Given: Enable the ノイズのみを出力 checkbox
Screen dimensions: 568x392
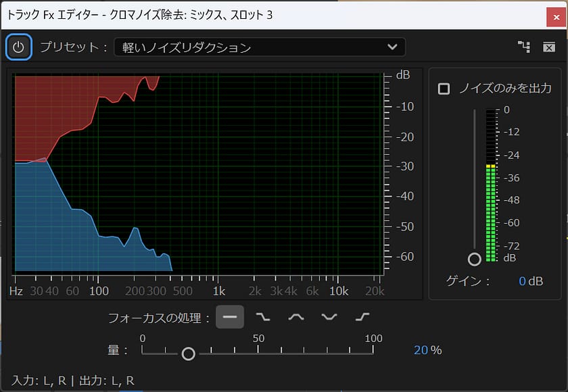Looking at the screenshot, I should [444, 89].
